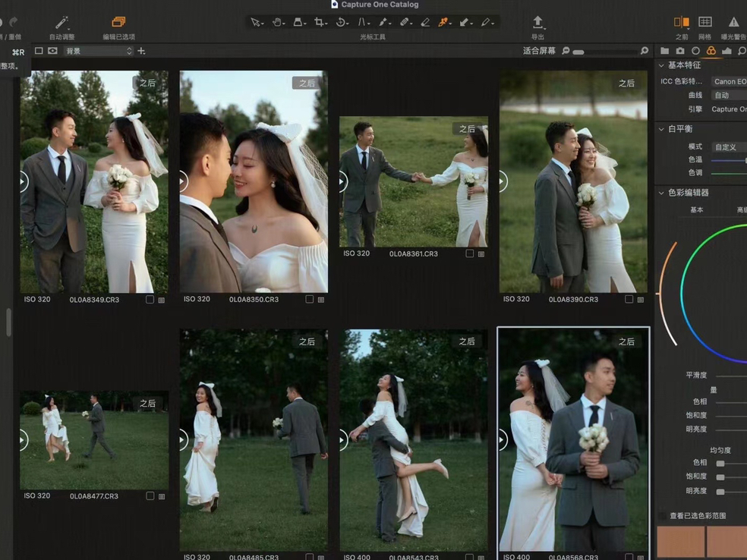Toggle the 之前 (before) comparison icon
The height and width of the screenshot is (560, 747).
click(x=681, y=22)
